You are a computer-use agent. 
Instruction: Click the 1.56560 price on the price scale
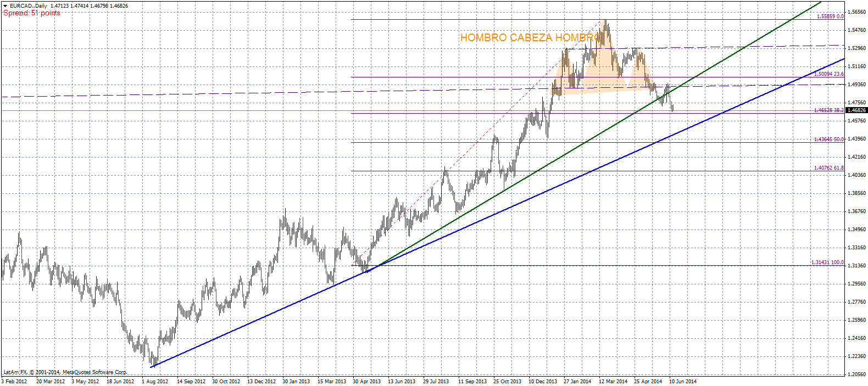pyautogui.click(x=857, y=12)
